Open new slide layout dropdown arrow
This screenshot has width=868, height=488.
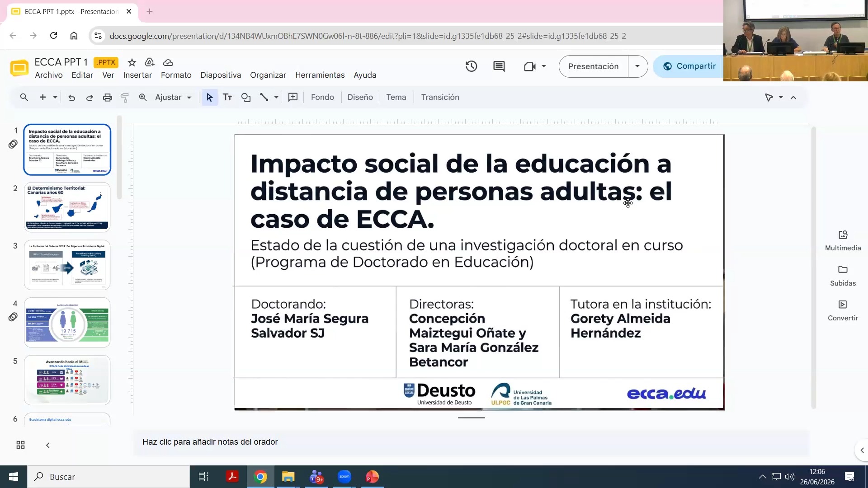(x=55, y=97)
